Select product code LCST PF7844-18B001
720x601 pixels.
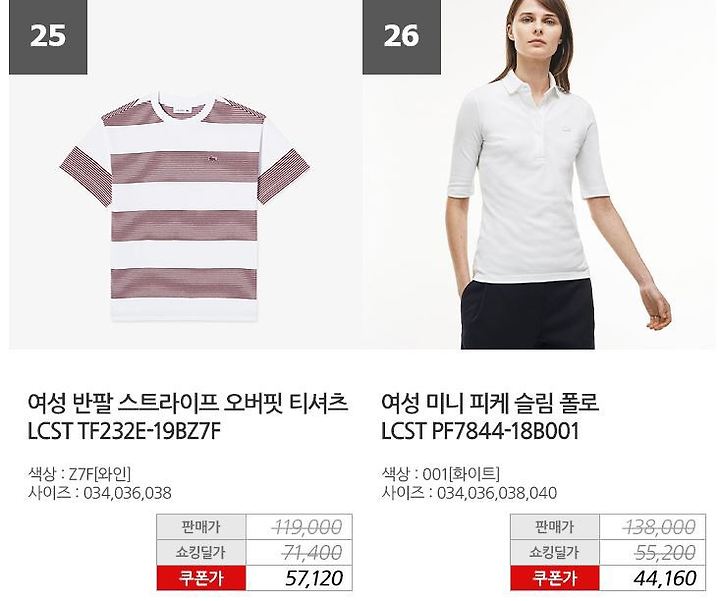pyautogui.click(x=480, y=431)
